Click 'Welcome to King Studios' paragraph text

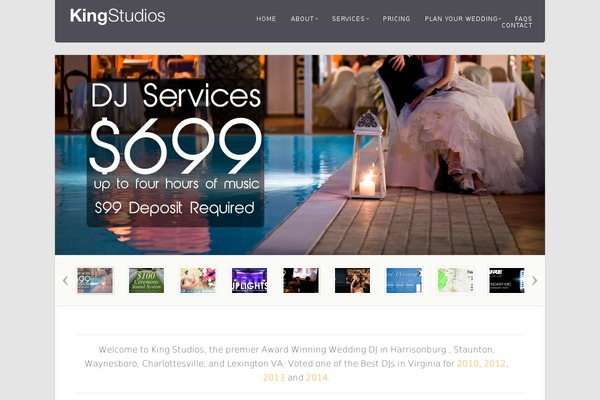[x=297, y=364]
